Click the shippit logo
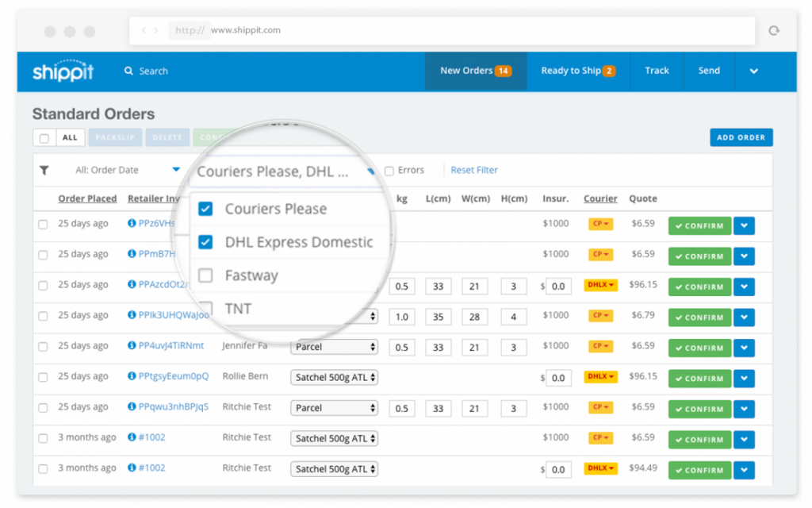812x508 pixels. click(62, 71)
